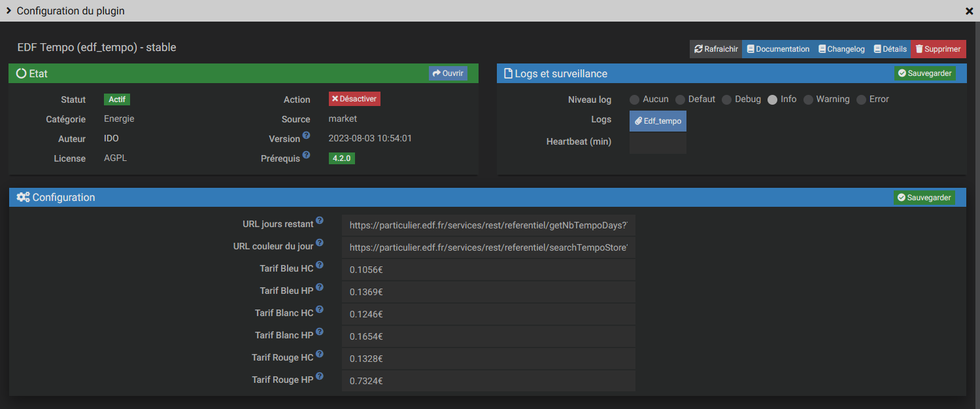Click help icon next to URL jours restant
The image size is (980, 409).
(x=320, y=221)
